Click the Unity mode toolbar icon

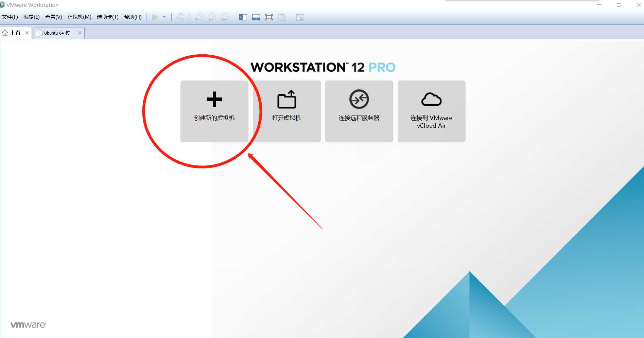pos(282,17)
